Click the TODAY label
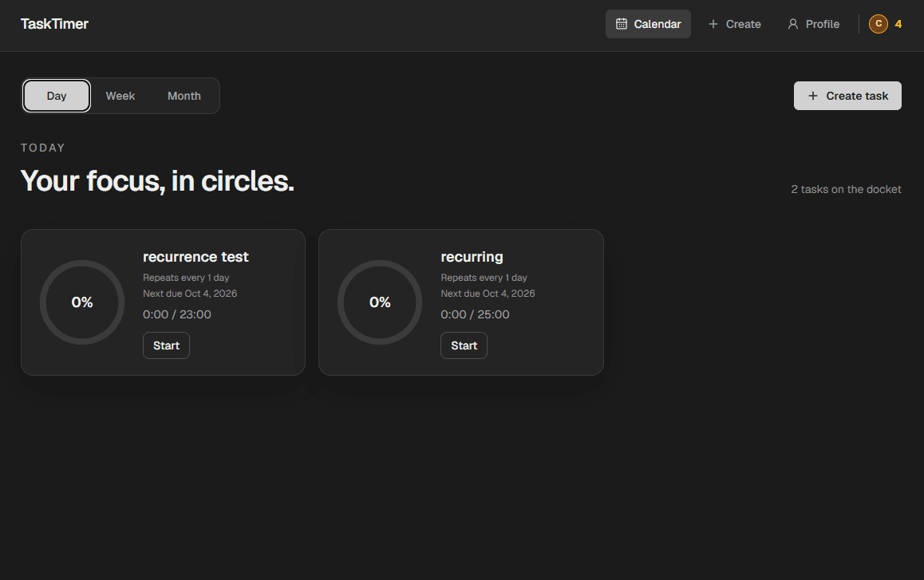The image size is (924, 580). (43, 148)
